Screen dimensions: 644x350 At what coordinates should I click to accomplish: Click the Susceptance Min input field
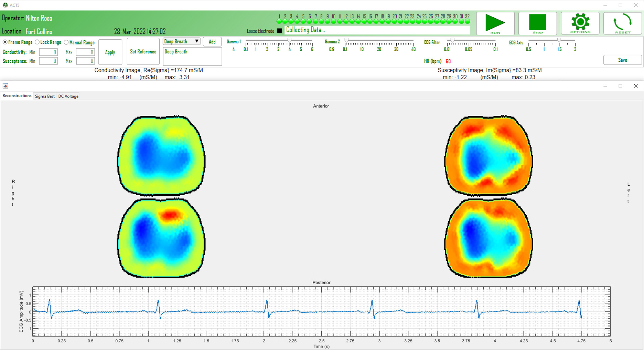click(48, 61)
